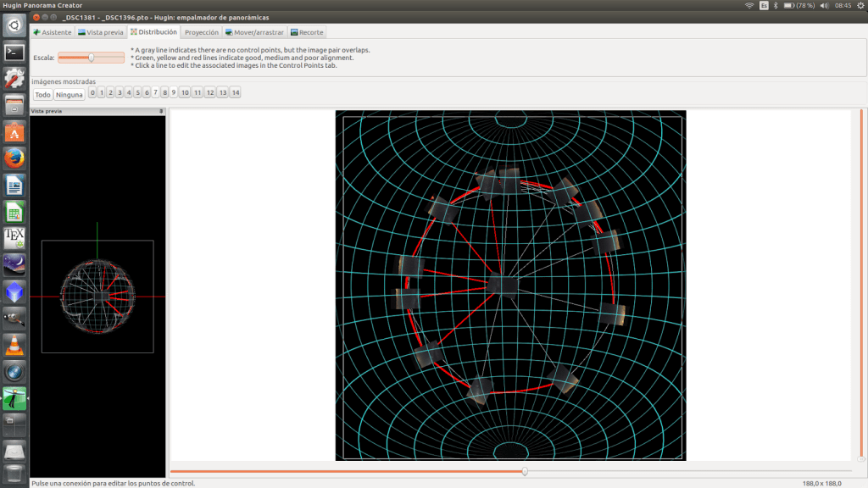Image resolution: width=868 pixels, height=488 pixels.
Task: Open the Wi-Fi network menu
Action: [x=749, y=5]
